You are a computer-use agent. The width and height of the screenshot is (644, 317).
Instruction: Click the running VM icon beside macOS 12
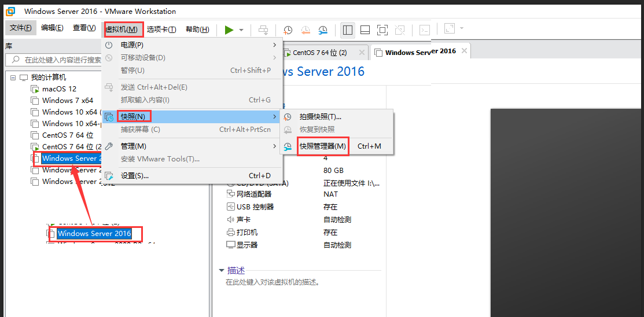pos(35,89)
